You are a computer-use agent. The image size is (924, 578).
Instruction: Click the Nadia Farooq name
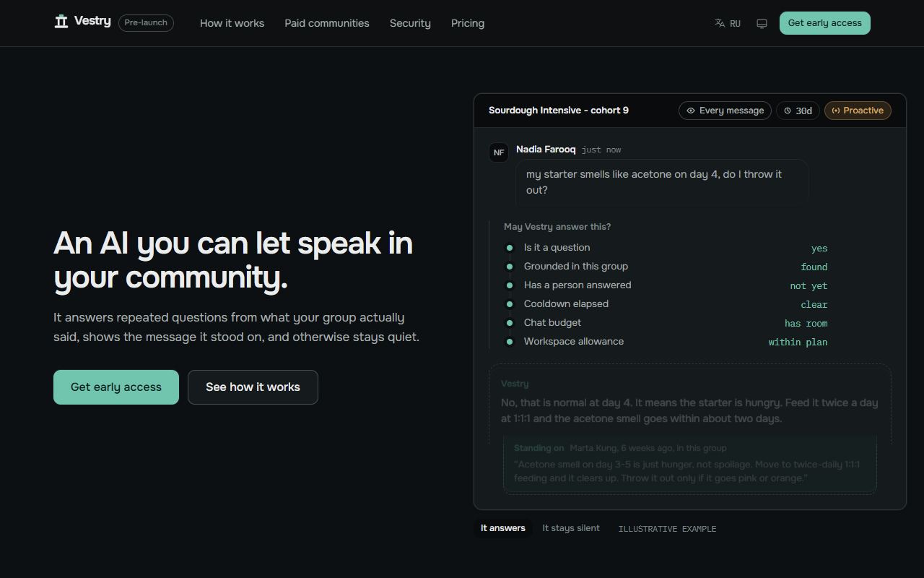546,149
